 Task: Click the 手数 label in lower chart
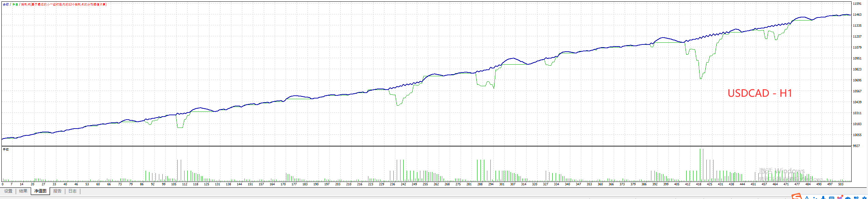click(x=6, y=149)
